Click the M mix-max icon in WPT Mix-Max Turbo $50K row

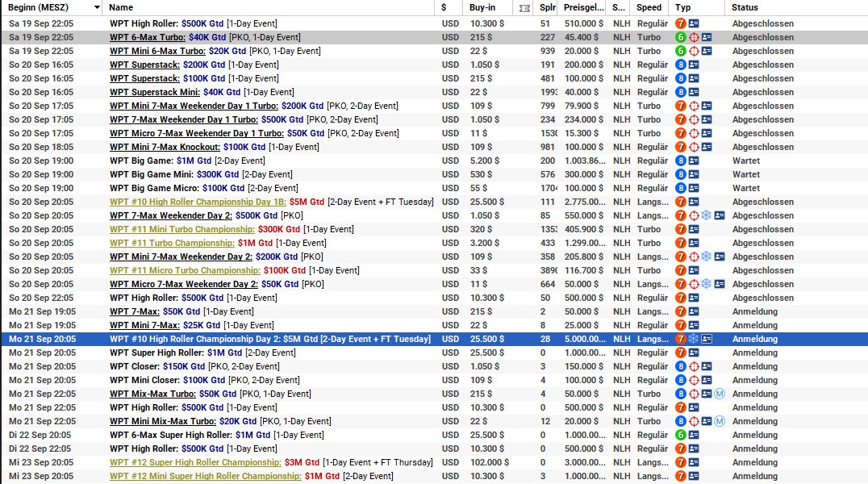click(x=720, y=394)
